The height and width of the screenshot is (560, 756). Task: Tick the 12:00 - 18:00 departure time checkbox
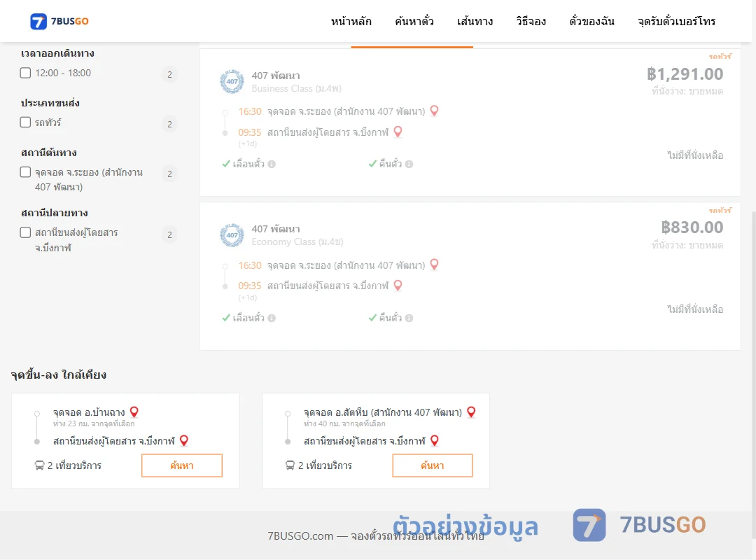(x=26, y=73)
